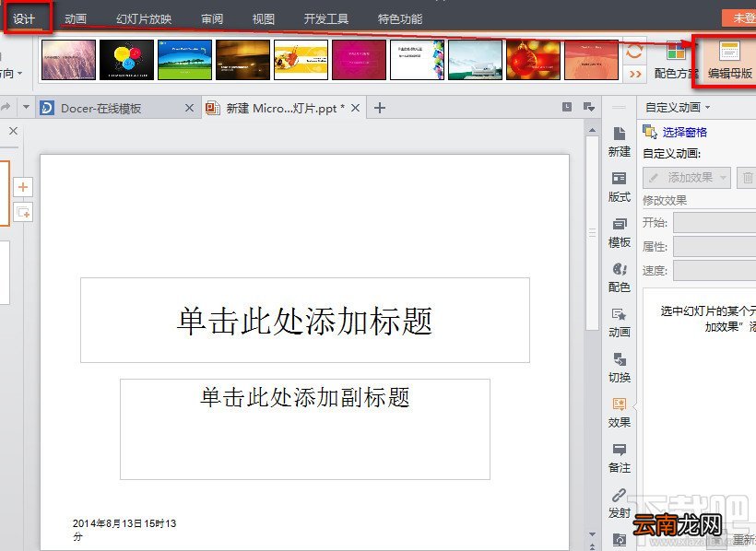756x551 pixels.
Task: Click the title placeholder 单击此处添加标题
Action: pos(305,320)
